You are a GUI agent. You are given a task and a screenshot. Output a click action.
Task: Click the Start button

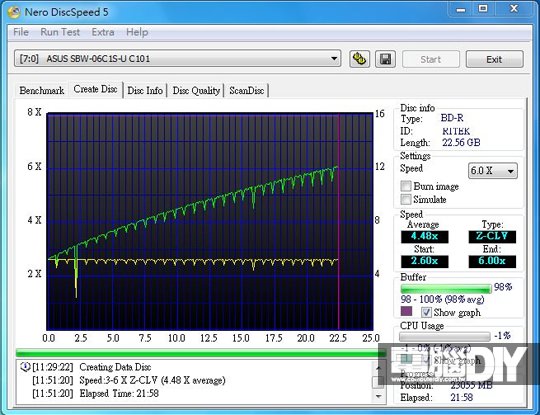(430, 59)
